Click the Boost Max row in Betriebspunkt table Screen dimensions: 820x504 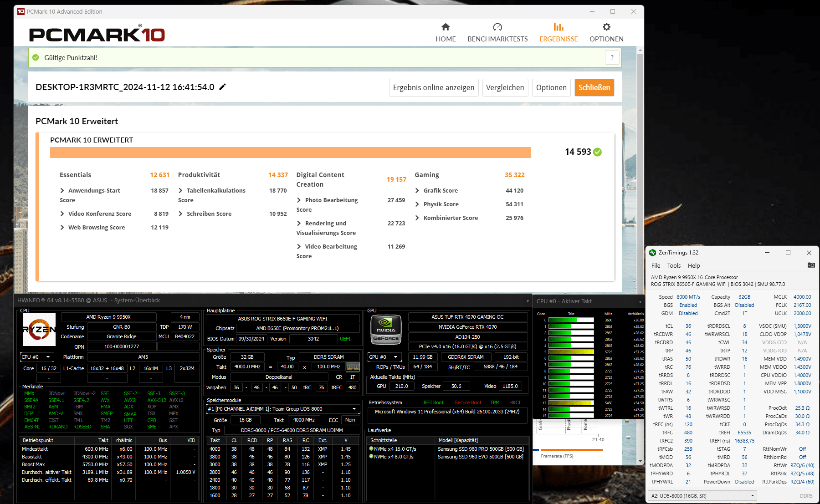109,464
